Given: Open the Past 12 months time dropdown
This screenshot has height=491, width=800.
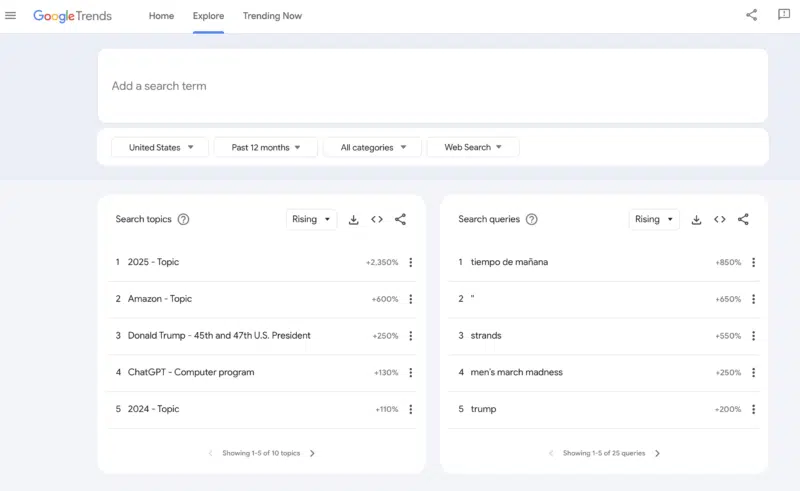Looking at the screenshot, I should pos(266,148).
